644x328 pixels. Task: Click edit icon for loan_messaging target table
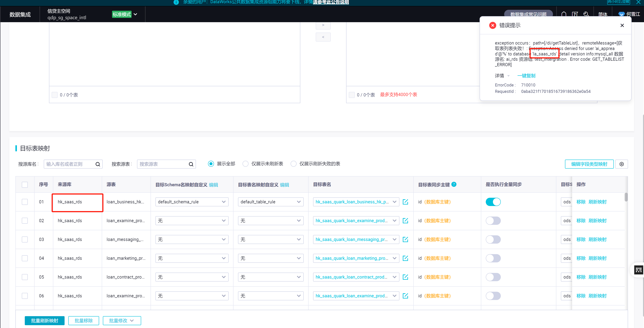[x=405, y=239]
